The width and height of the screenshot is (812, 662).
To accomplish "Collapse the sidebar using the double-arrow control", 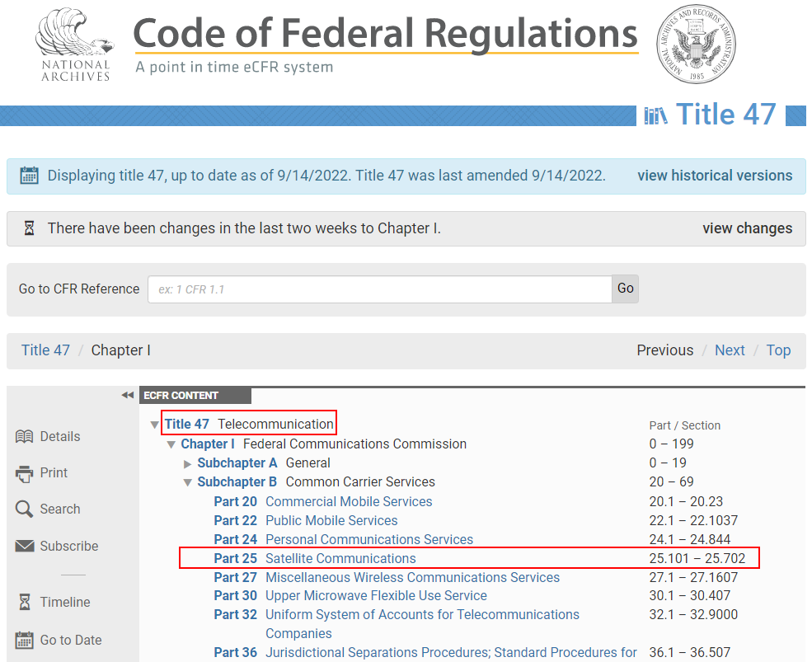I will coord(128,395).
